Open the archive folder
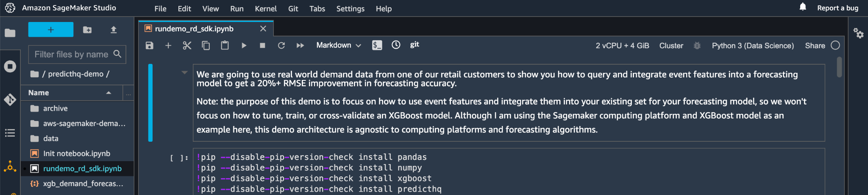The width and height of the screenshot is (868, 195). [x=55, y=108]
